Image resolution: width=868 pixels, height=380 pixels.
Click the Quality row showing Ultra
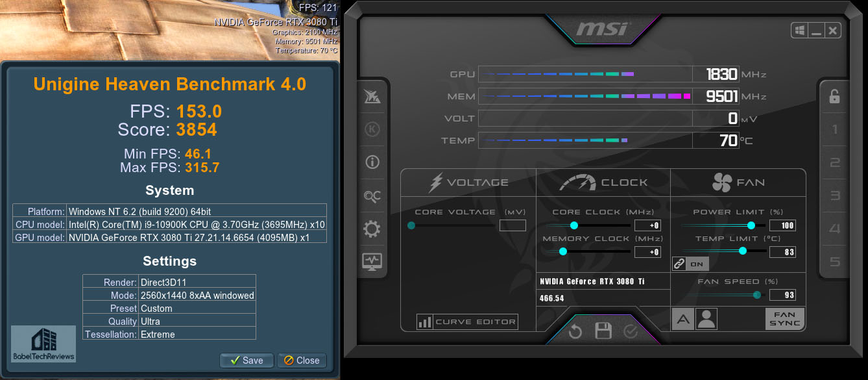pyautogui.click(x=169, y=321)
